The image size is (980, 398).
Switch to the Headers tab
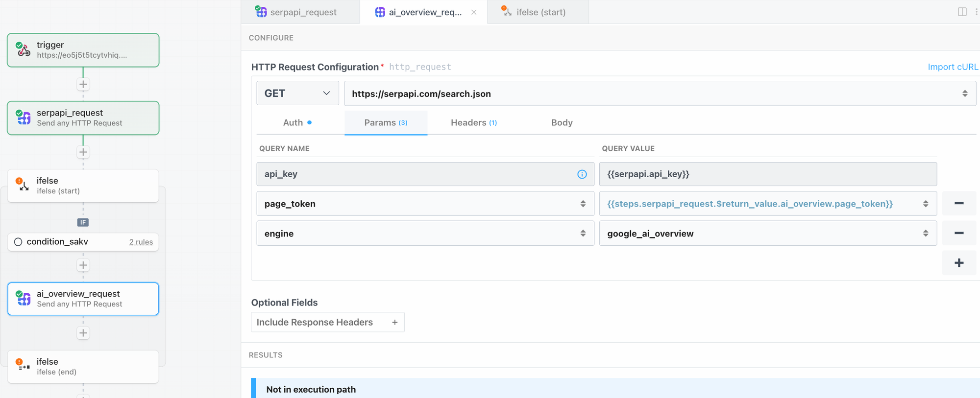click(473, 123)
